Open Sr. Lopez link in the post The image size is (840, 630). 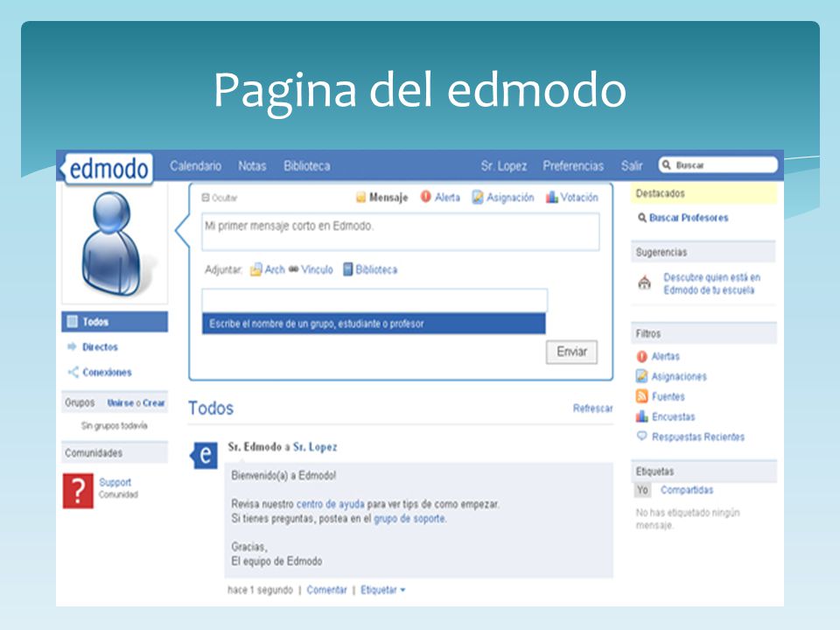click(x=315, y=447)
